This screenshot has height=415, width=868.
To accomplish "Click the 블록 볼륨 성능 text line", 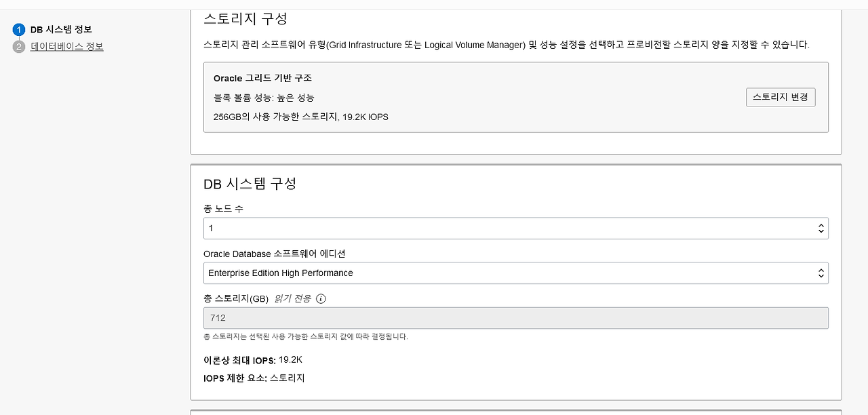I will (264, 98).
